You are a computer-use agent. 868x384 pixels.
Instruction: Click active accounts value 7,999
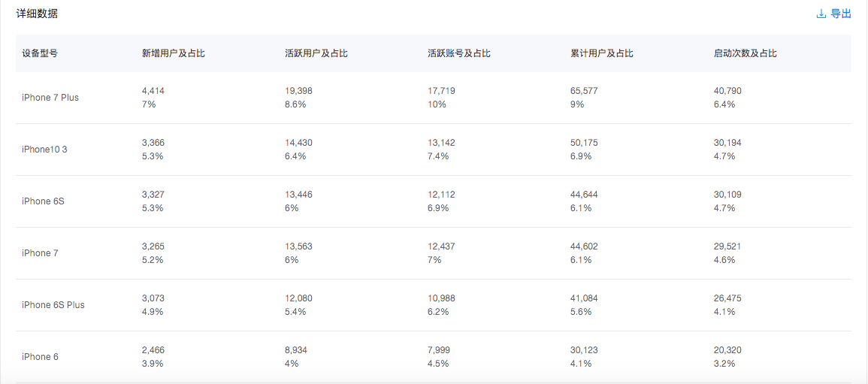point(439,350)
